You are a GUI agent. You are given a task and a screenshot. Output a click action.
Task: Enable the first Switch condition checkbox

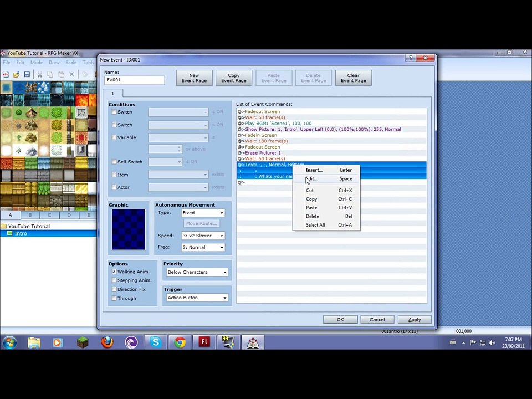pos(114,112)
